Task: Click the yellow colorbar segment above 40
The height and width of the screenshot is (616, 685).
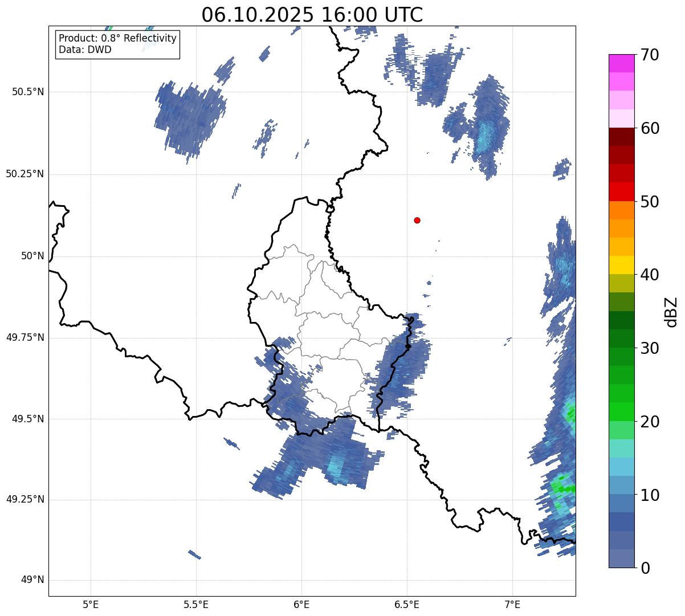Action: click(622, 265)
